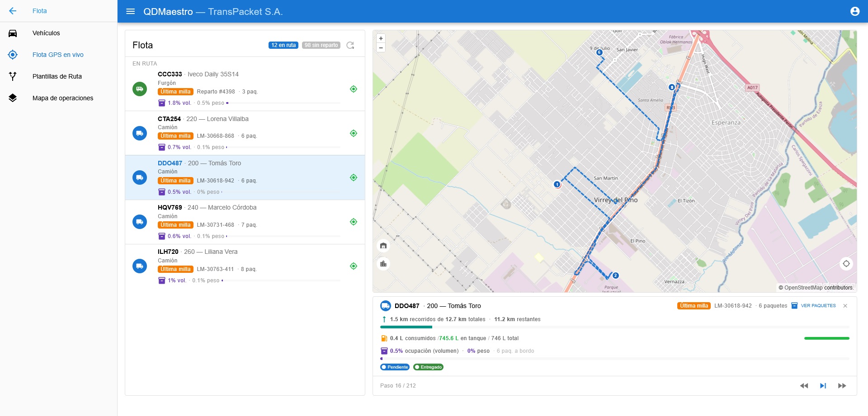Screen dimensions: 868x416
Task: Zoom in the map
Action: pyautogui.click(x=381, y=38)
